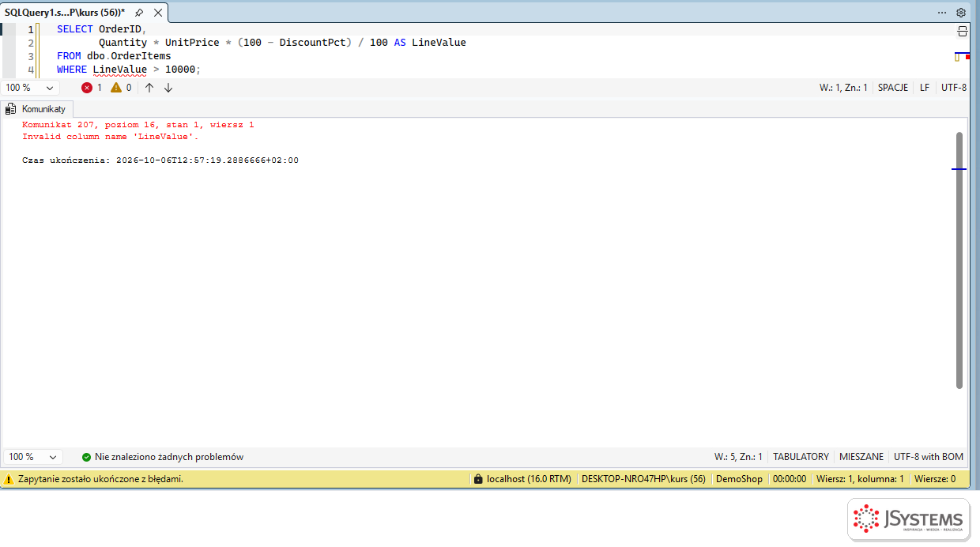Pin the SQLQuery1 document tab
Image resolution: width=980 pixels, height=547 pixels.
pos(139,13)
